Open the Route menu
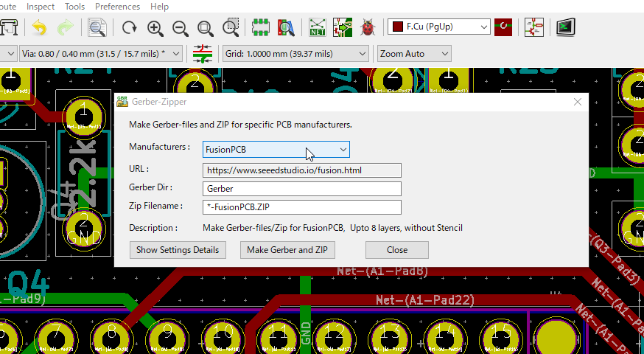This screenshot has height=354, width=644. point(8,7)
